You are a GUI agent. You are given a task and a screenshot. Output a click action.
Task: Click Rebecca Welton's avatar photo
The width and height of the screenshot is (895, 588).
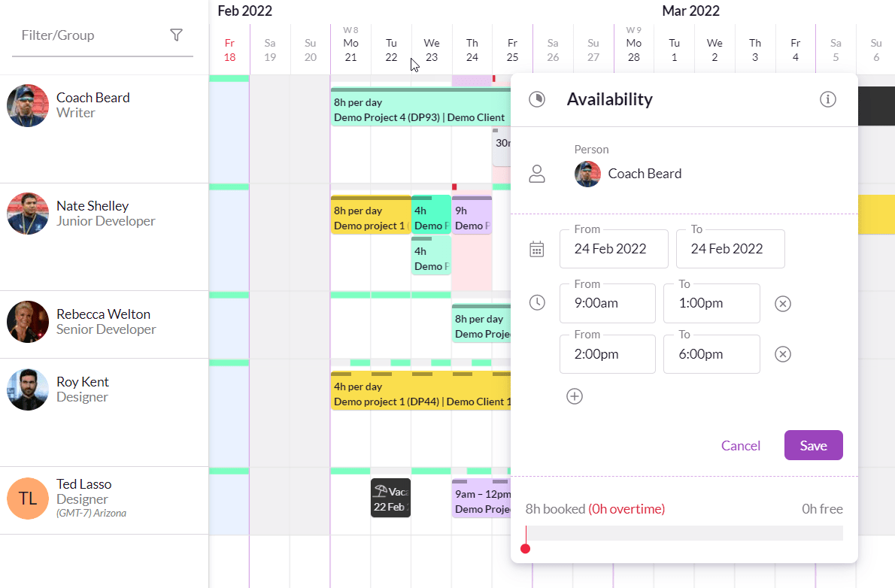point(28,321)
